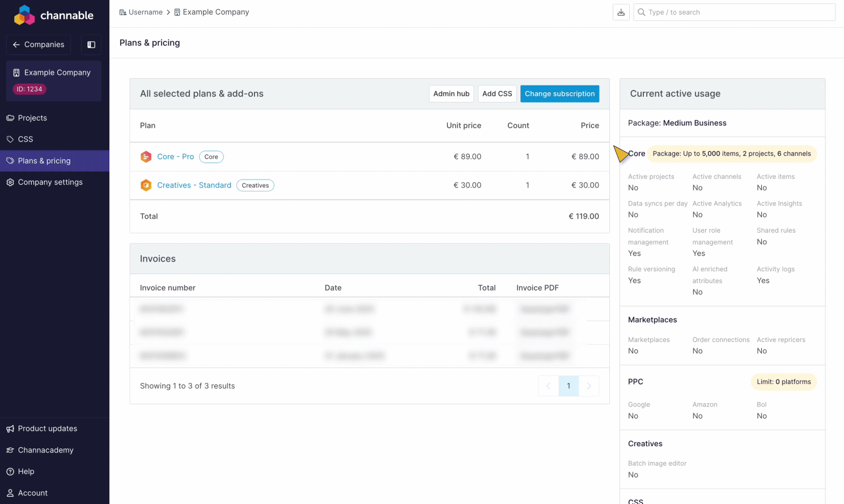Image resolution: width=844 pixels, height=504 pixels.
Task: Click Username in the breadcrumb
Action: point(145,12)
